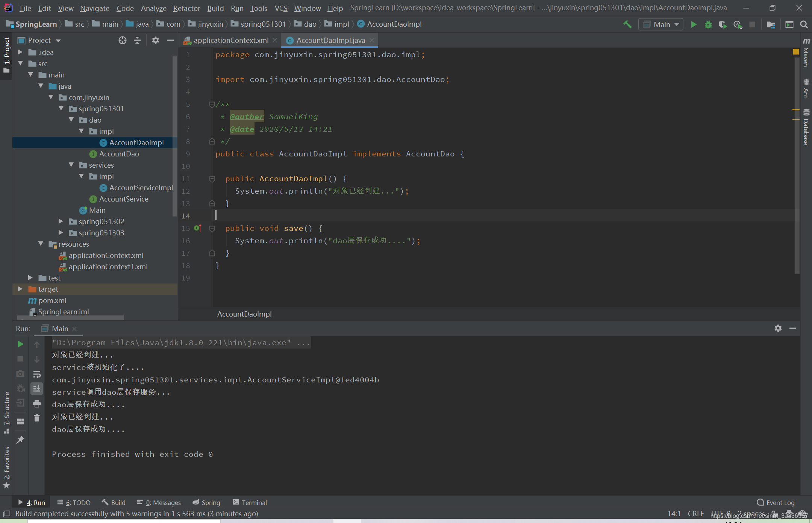The height and width of the screenshot is (523, 812).
Task: Click the locate/select opened file target icon
Action: (123, 40)
